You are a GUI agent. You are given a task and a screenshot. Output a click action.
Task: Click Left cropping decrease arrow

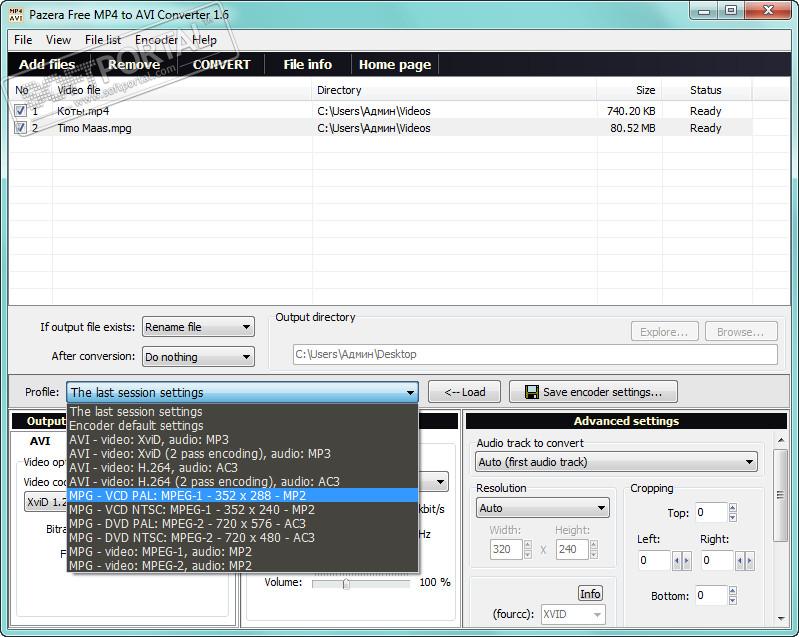677,561
